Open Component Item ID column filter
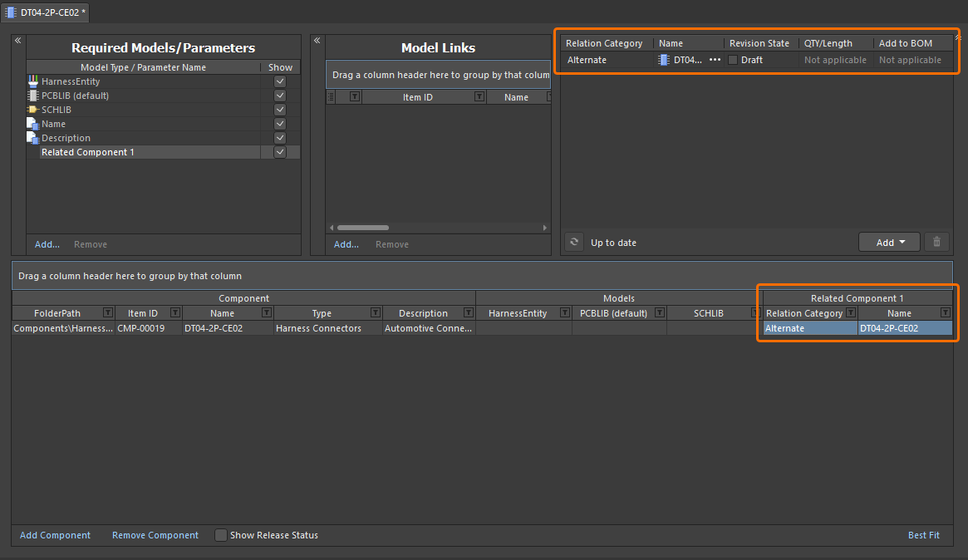 [174, 313]
